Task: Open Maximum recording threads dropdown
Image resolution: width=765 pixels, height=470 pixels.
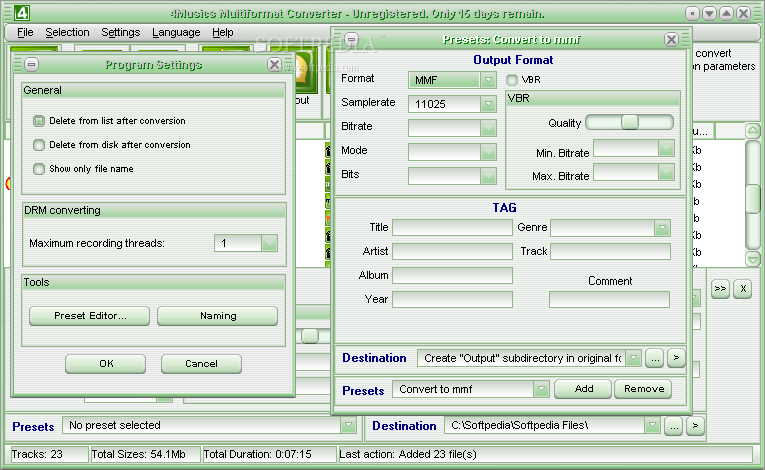Action: (x=268, y=243)
